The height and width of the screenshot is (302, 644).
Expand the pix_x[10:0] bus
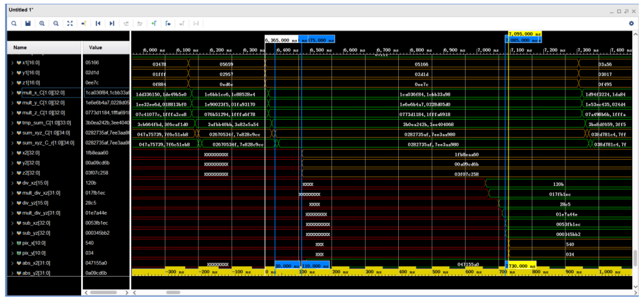(12, 243)
